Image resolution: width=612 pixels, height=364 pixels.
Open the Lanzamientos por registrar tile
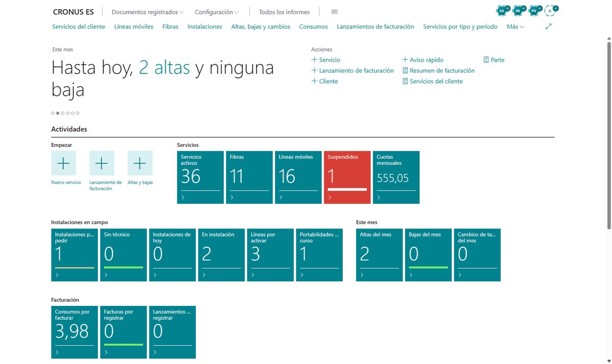coord(172,332)
